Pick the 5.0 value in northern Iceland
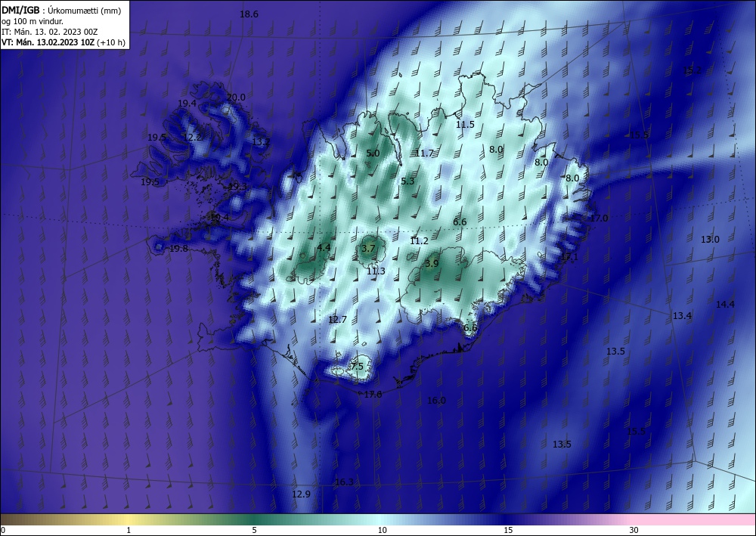Screen dimensions: 756x536 [373, 153]
